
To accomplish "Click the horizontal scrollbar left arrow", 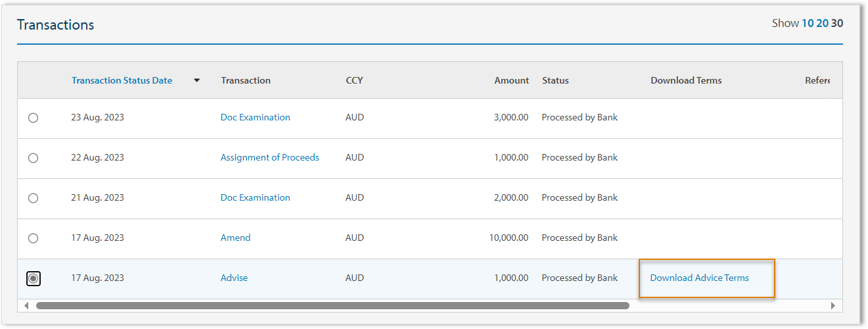I will (x=27, y=305).
